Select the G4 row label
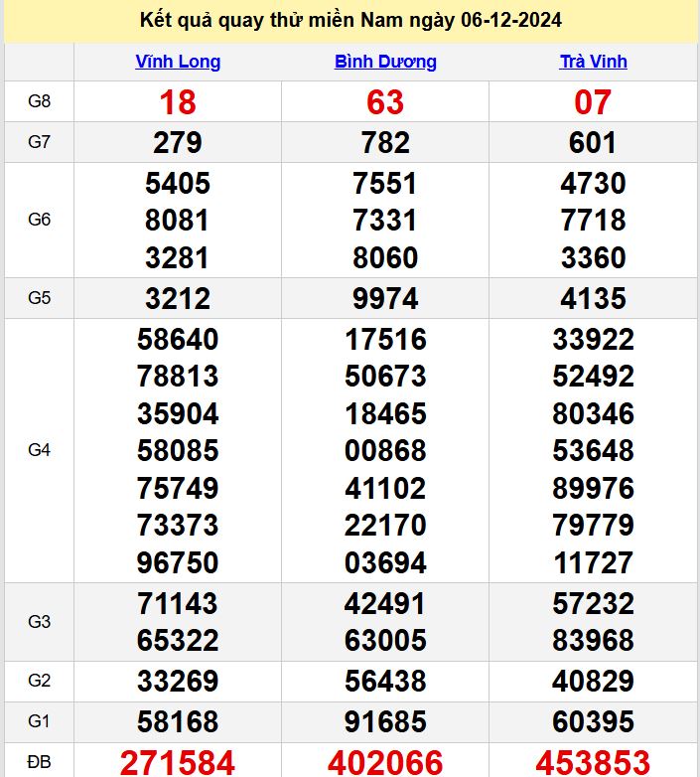 click(39, 450)
